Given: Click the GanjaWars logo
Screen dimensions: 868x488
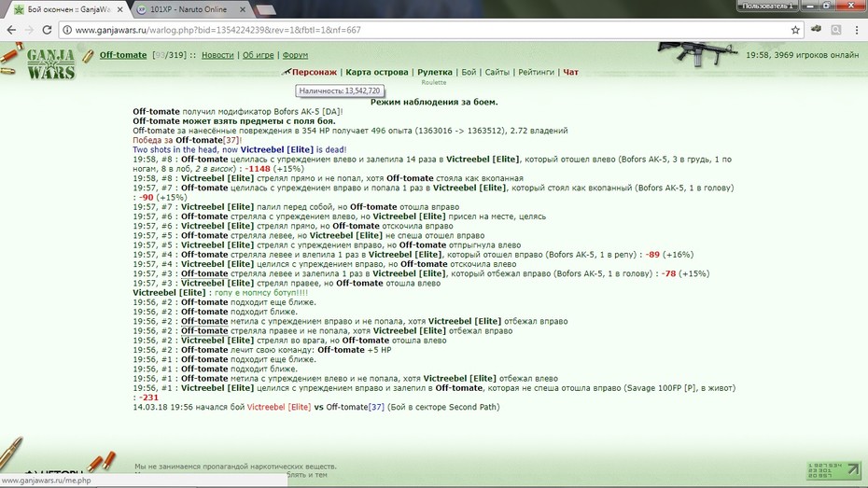Looking at the screenshot, I should (x=50, y=63).
